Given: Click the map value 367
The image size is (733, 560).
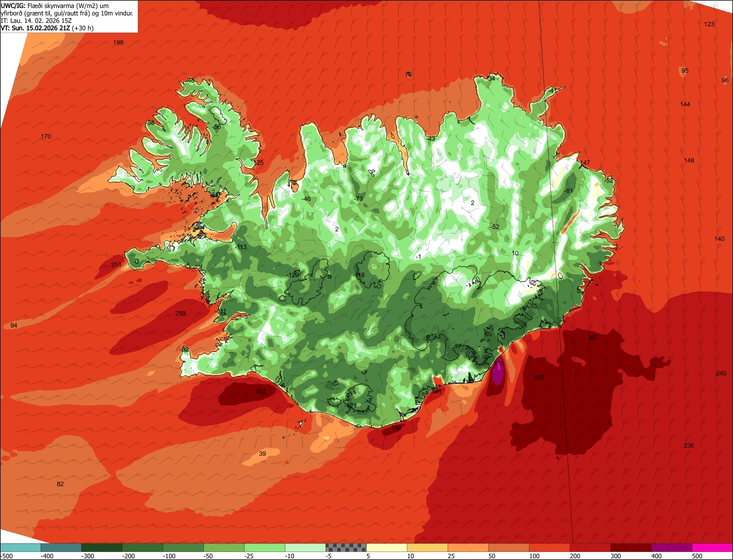Looking at the screenshot, I should [x=593, y=337].
